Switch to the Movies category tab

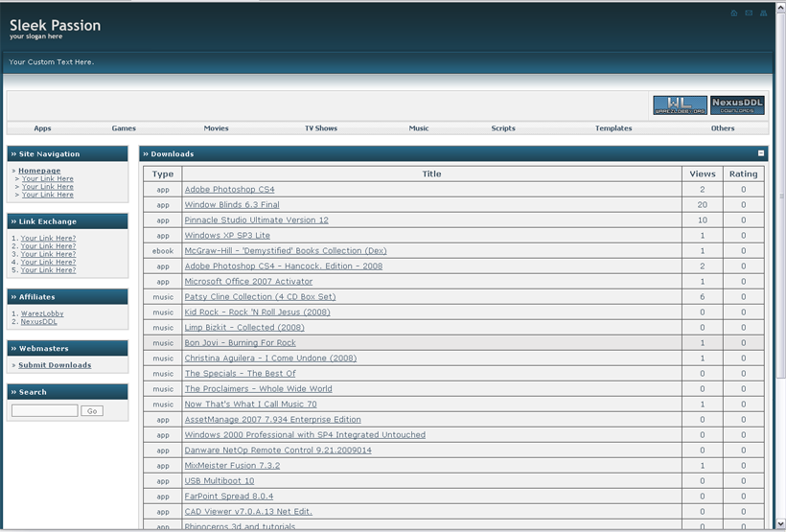[216, 128]
